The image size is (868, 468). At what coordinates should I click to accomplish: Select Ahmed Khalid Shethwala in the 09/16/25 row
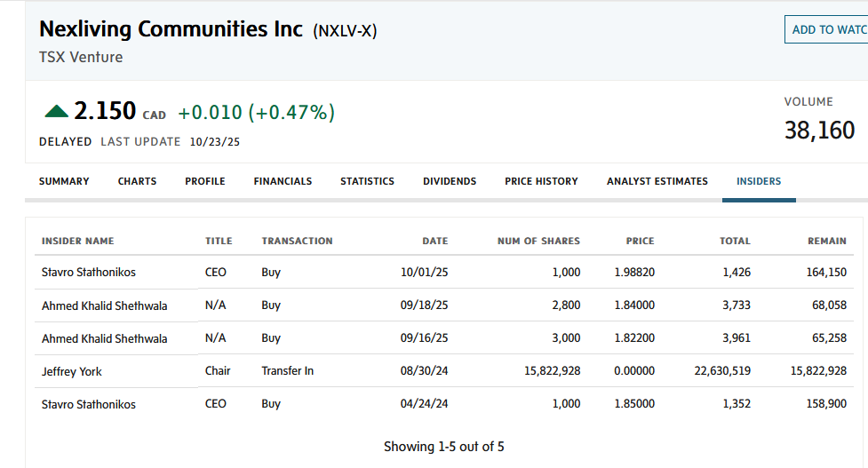tap(105, 338)
